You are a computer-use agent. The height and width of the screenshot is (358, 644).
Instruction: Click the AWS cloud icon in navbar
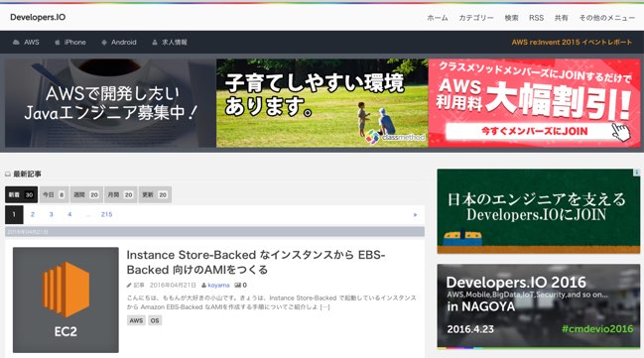[16, 43]
